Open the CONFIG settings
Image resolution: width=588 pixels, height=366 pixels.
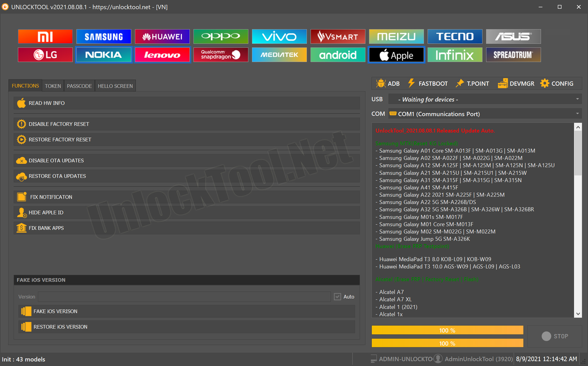click(557, 83)
